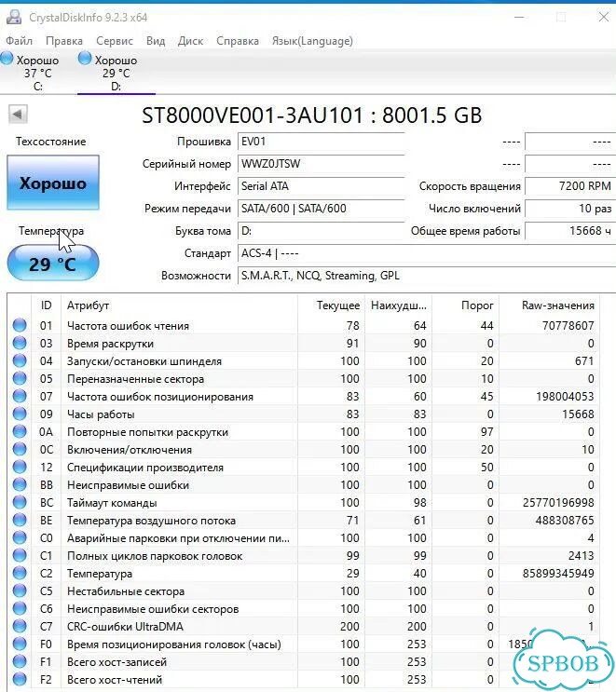Image resolution: width=616 pixels, height=692 pixels.
Task: Select disk C: at 37 °C
Action: tap(32, 72)
